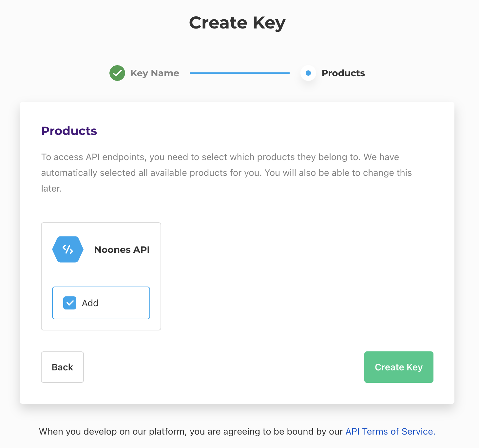Click the word "later." in the description
The width and height of the screenshot is (479, 448).
pos(51,188)
